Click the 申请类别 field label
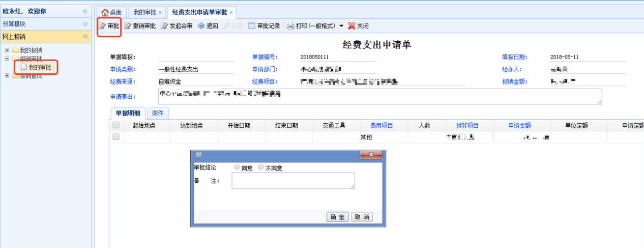The width and height of the screenshot is (644, 248). [x=123, y=69]
